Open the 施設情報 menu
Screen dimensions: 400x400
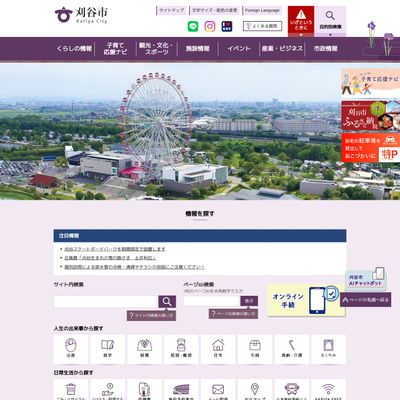tap(198, 49)
